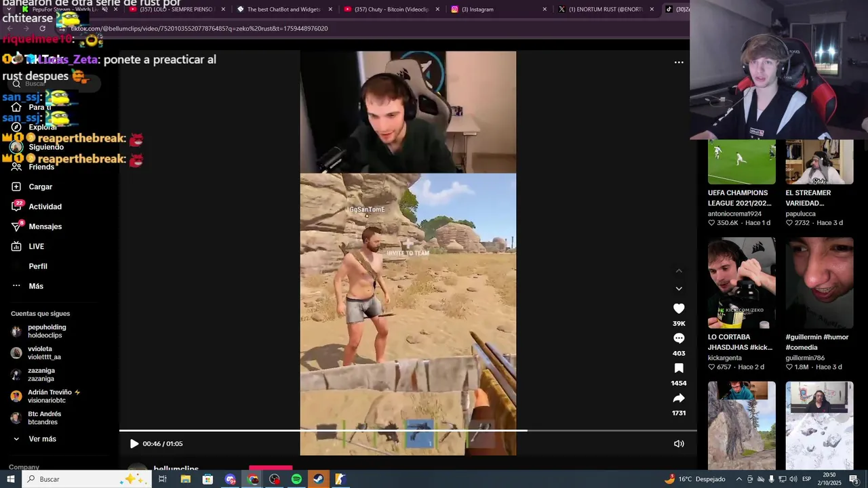Play the paused TikTok video

point(134,444)
